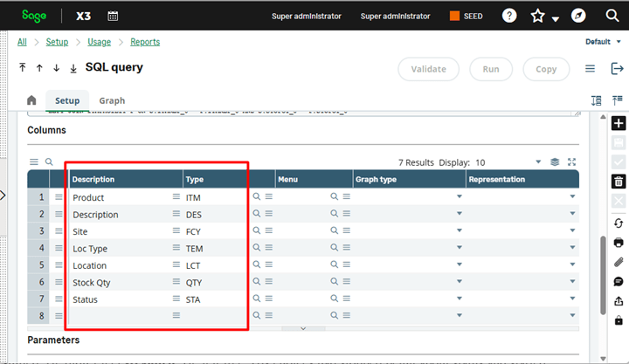Expand the Default view dropdown
This screenshot has width=629, height=364.
point(603,42)
